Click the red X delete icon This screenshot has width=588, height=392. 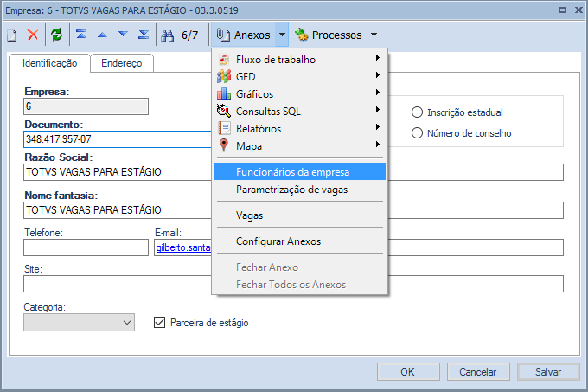tap(33, 35)
